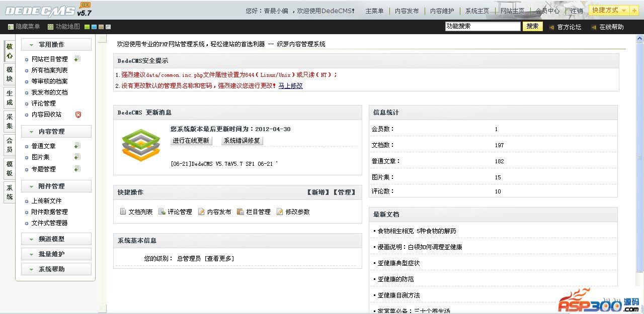Expand the 批量维护 menu section
The image size is (644, 314).
(x=56, y=254)
